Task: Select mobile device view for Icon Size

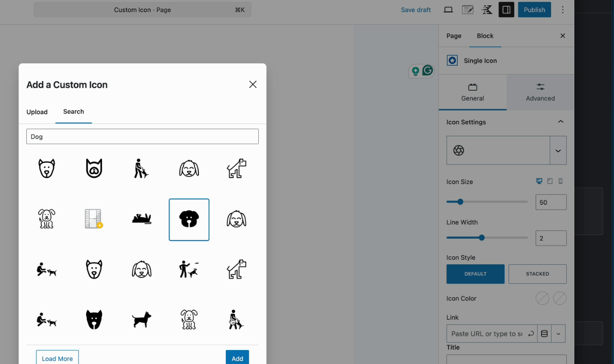Action: coord(560,181)
